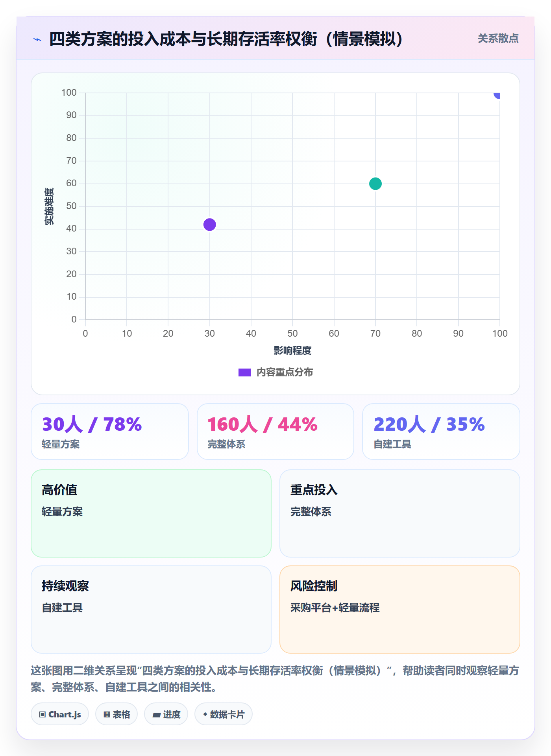551x756 pixels.
Task: Click the description paragraph starting 这张图用二维关系
Action: point(275,679)
